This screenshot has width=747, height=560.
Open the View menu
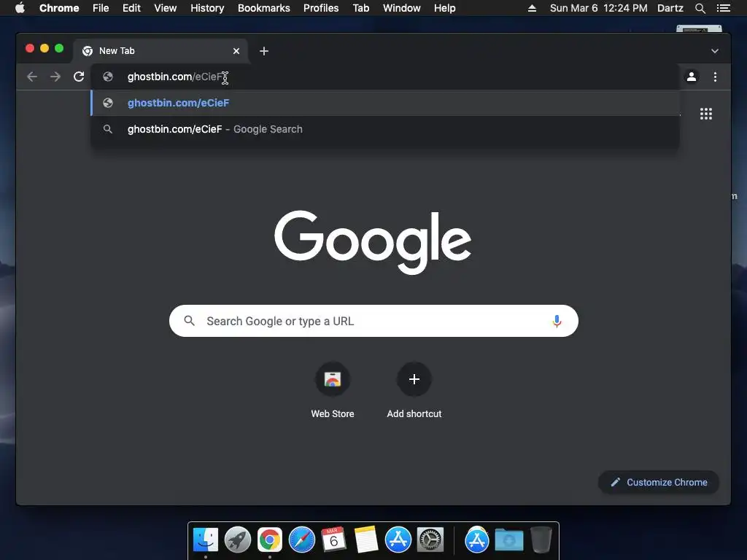[x=166, y=8]
